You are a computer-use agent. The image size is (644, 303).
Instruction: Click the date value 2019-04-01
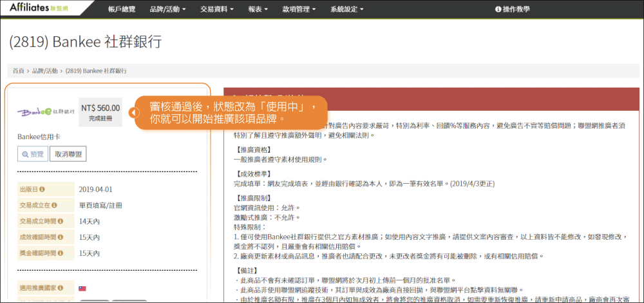96,190
